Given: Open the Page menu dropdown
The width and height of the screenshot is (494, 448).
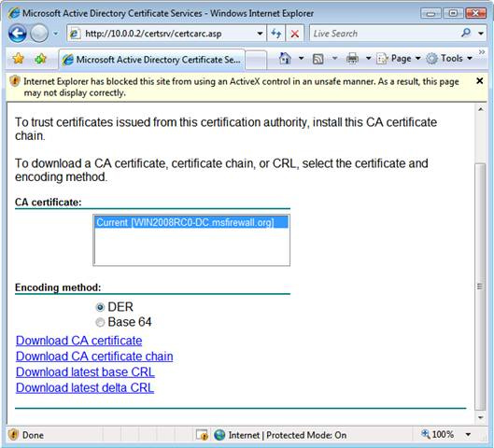Looking at the screenshot, I should 399,59.
